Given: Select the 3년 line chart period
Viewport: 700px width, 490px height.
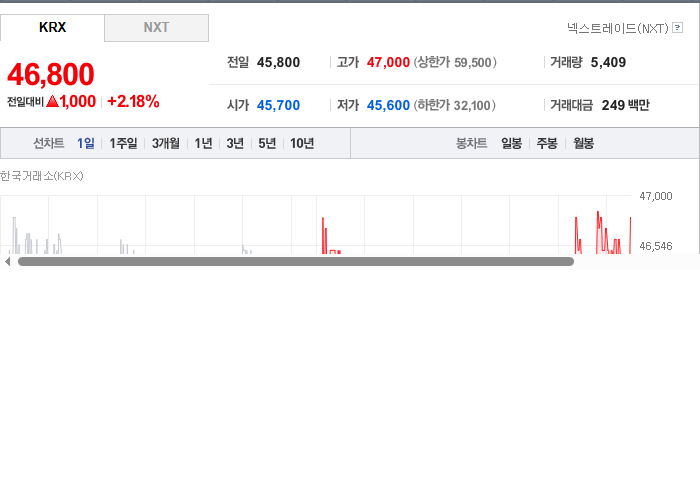Looking at the screenshot, I should 235,143.
